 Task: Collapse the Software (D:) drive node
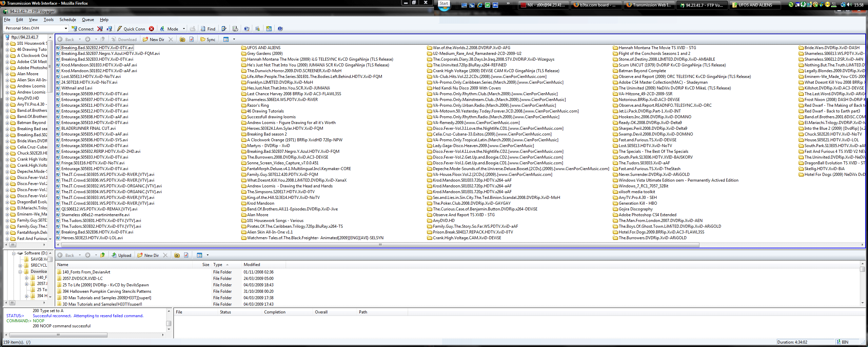[14, 253]
